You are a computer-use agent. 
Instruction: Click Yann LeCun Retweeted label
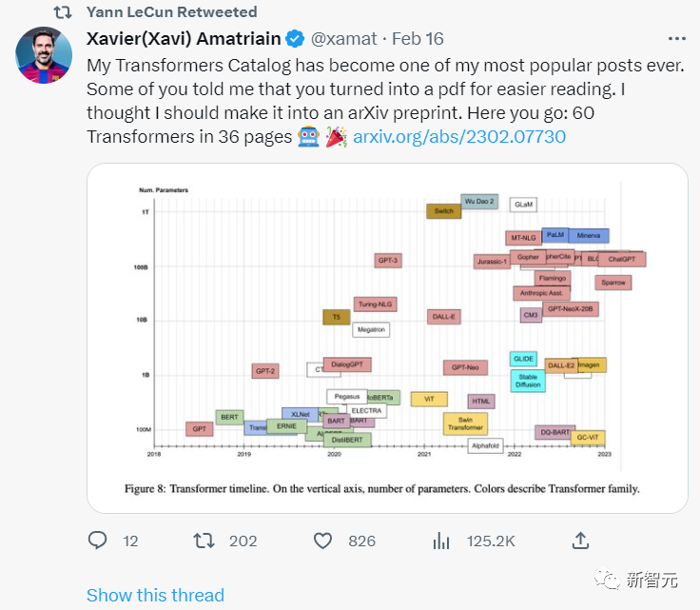click(x=172, y=12)
